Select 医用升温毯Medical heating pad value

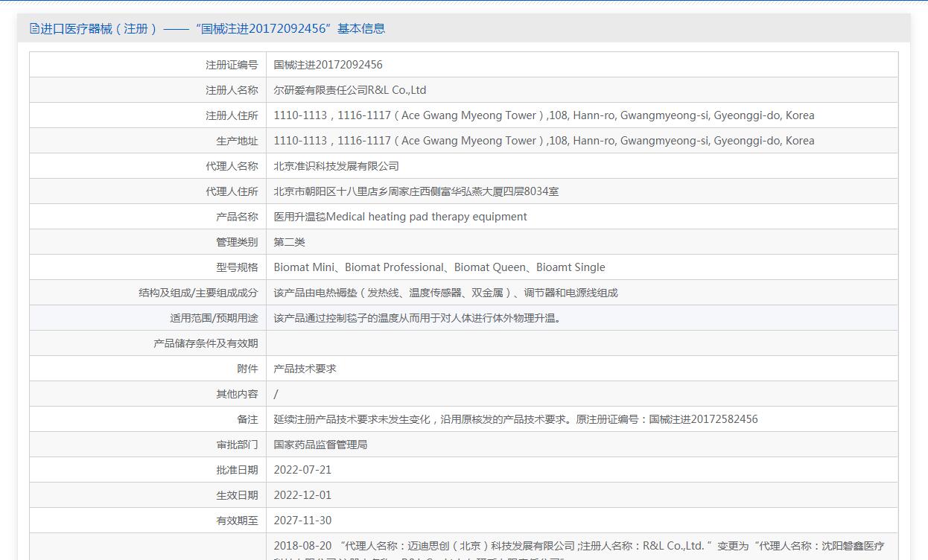401,217
